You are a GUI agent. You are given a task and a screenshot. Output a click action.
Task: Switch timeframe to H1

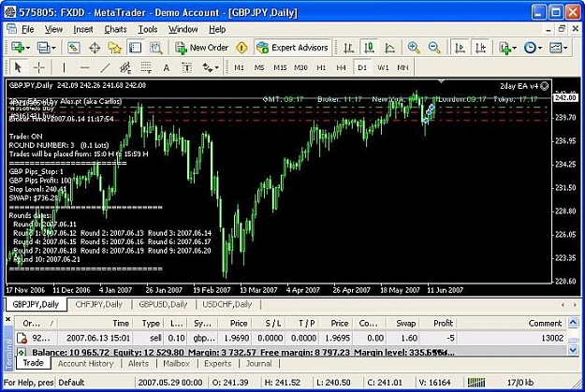(321, 67)
